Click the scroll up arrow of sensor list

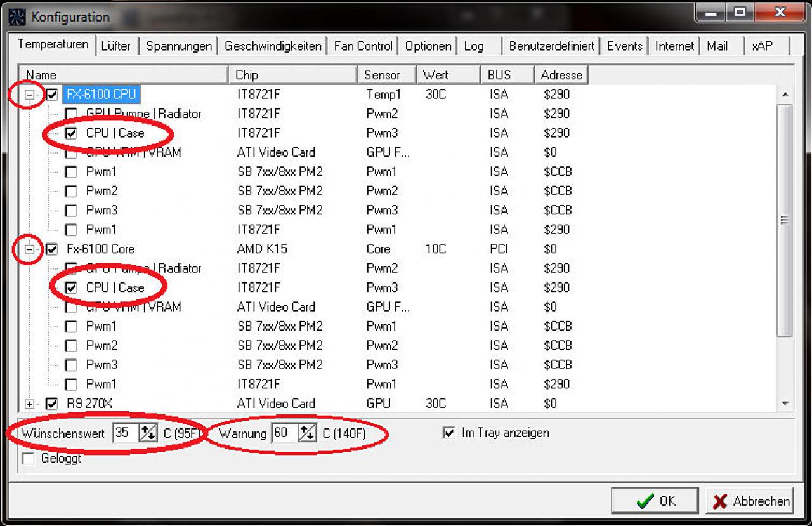[x=785, y=95]
